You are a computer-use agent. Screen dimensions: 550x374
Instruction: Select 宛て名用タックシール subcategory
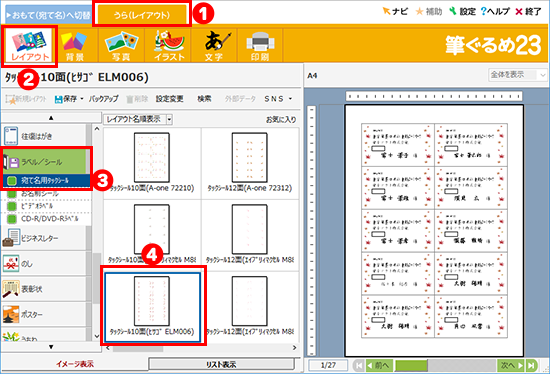[46, 181]
